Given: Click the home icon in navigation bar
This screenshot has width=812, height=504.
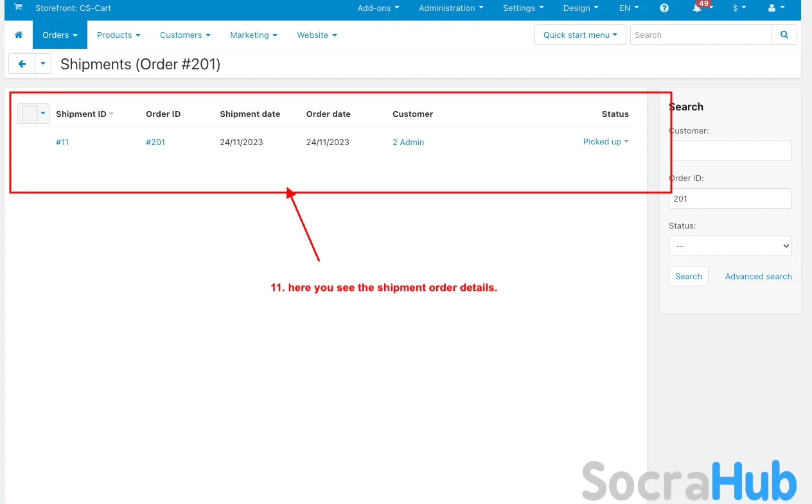Looking at the screenshot, I should click(x=19, y=35).
